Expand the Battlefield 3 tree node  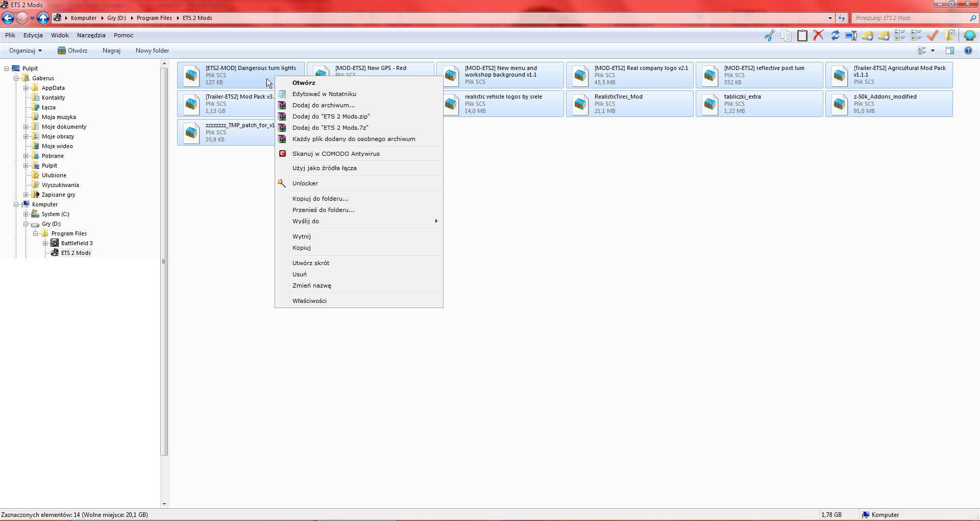[45, 243]
